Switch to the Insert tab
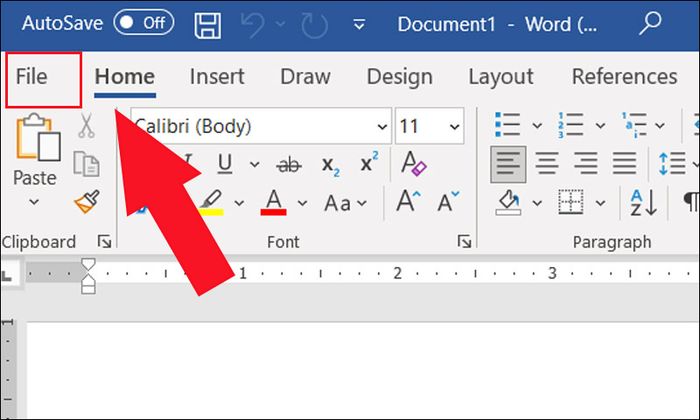 click(217, 77)
